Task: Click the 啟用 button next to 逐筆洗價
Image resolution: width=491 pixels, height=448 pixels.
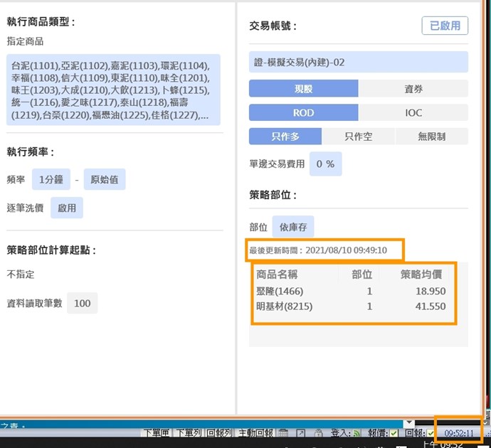Action: tap(67, 208)
